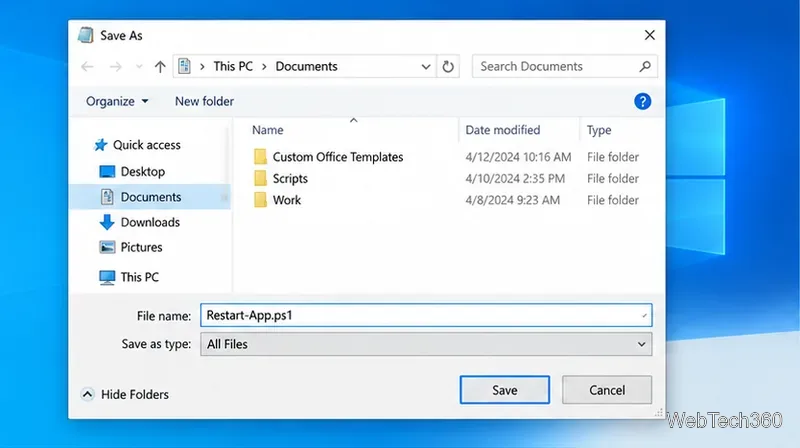Expand the address bar history dropdown

pyautogui.click(x=426, y=66)
